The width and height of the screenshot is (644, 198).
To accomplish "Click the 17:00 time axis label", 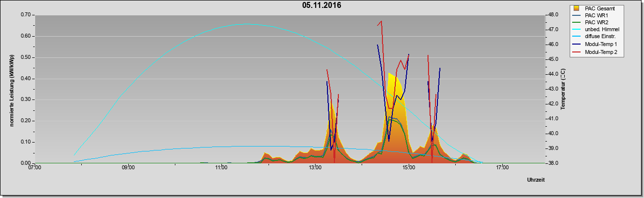I will point(502,168).
